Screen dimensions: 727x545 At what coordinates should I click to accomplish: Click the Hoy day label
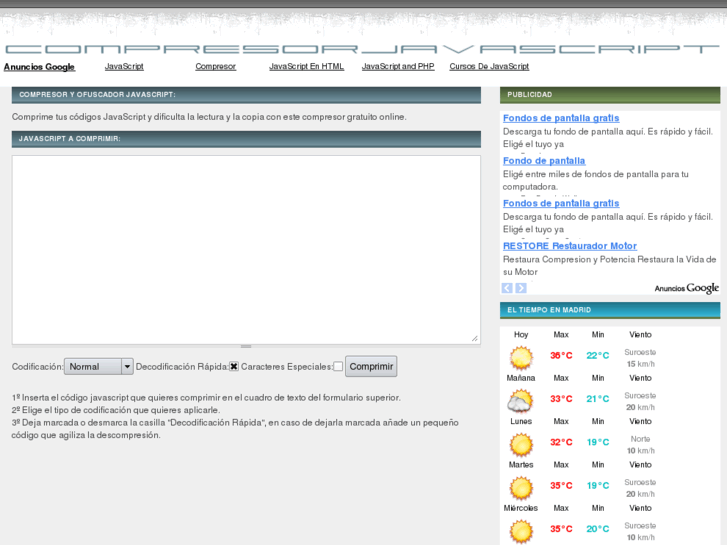point(521,334)
